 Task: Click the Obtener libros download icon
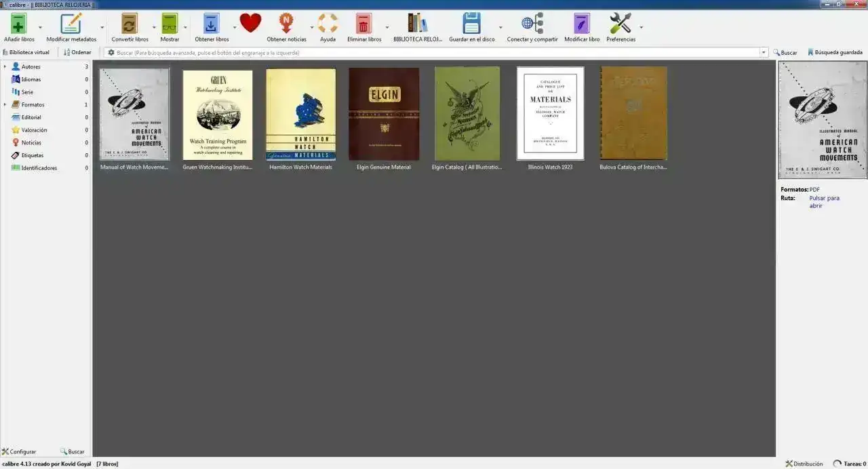tap(212, 24)
